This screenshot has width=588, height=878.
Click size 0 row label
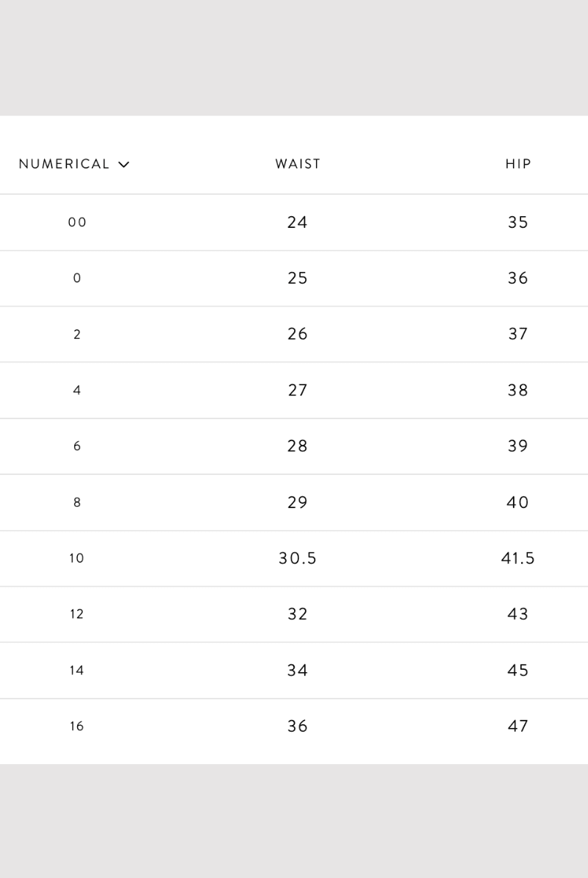[x=77, y=278]
